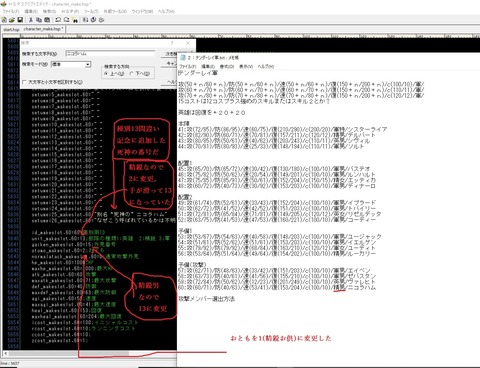This screenshot has height=368, width=480.
Task: Click the last toolbar icon on right
Action: [x=102, y=20]
